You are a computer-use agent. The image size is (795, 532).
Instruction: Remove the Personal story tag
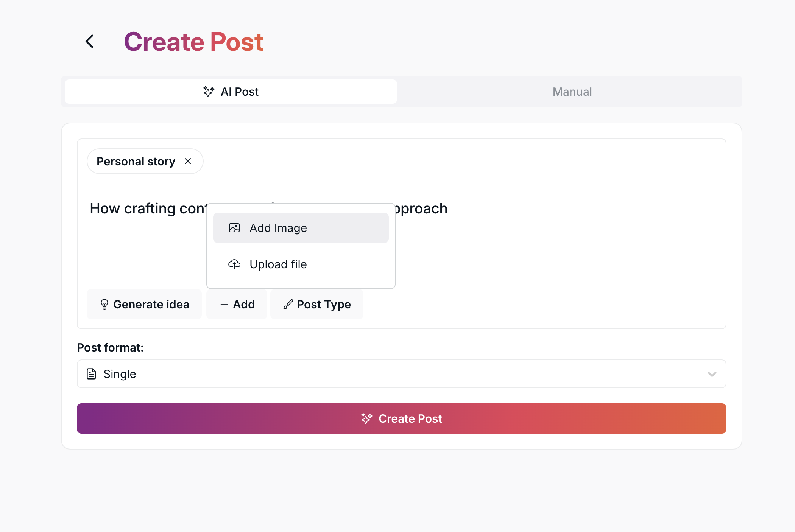coord(188,161)
